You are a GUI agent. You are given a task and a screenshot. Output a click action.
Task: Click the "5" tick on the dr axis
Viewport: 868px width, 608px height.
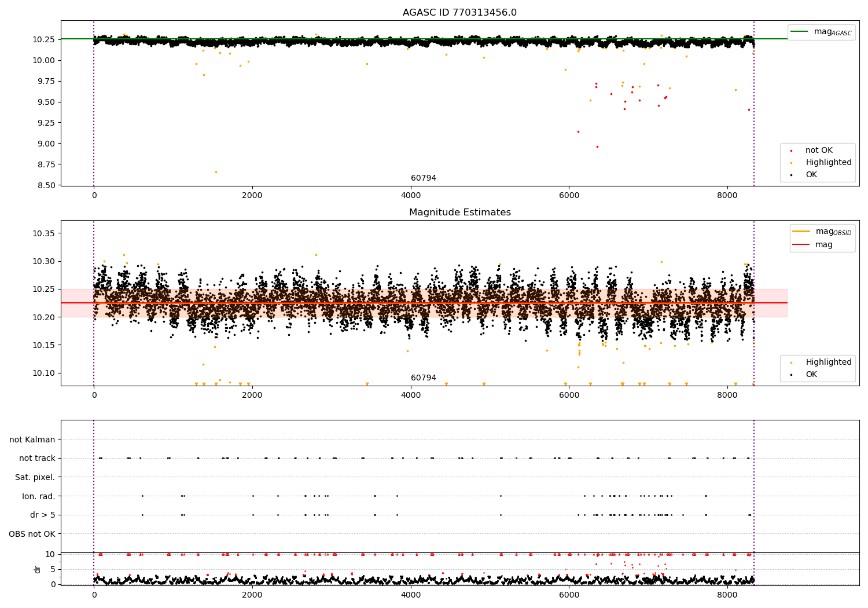(x=53, y=569)
